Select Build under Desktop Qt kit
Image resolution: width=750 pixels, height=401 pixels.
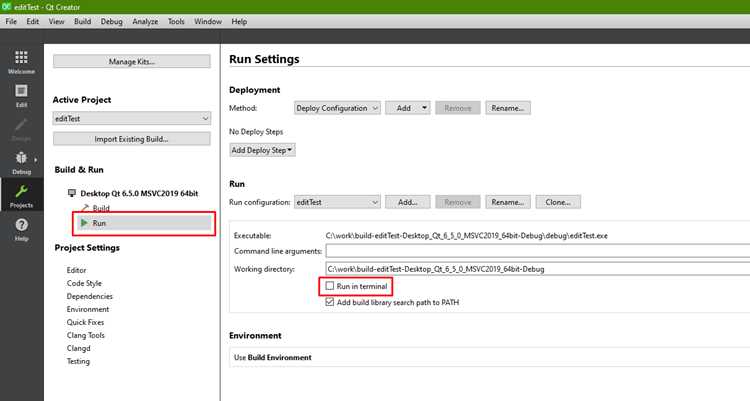point(101,208)
